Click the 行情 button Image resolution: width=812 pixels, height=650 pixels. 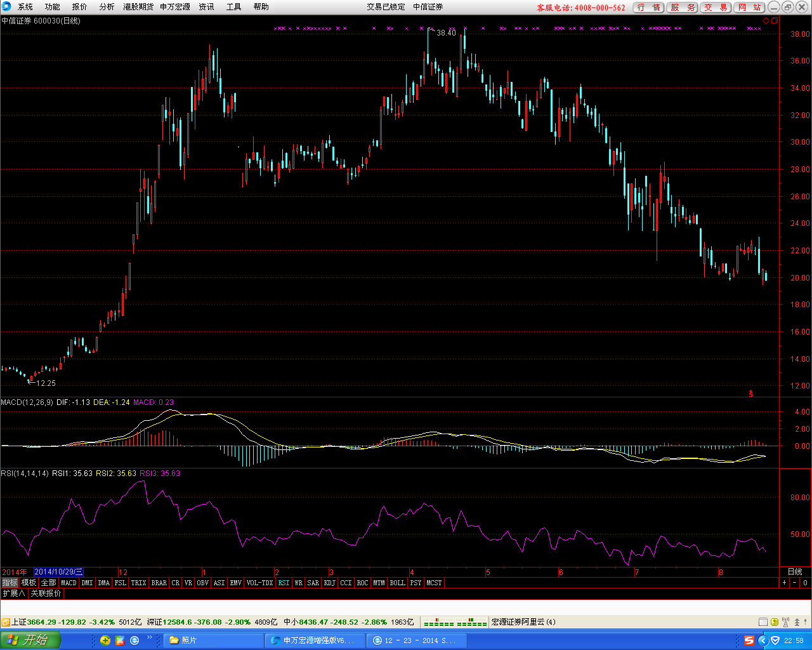[648, 8]
